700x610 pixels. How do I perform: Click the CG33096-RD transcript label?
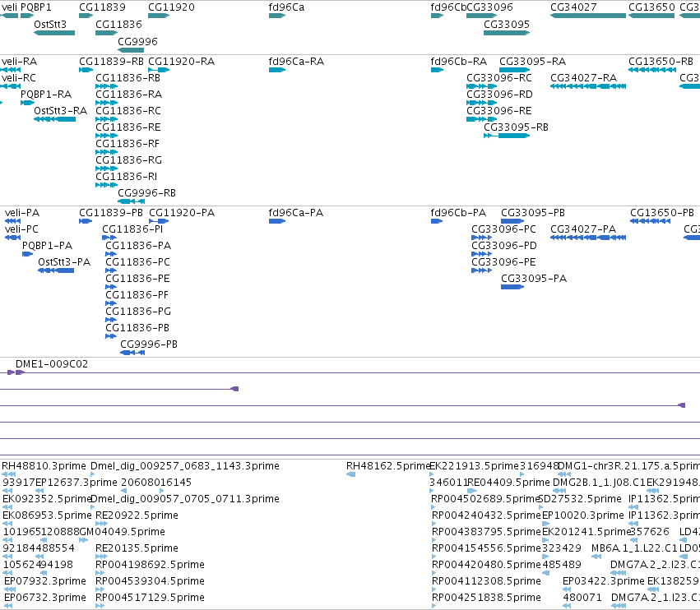coord(499,95)
